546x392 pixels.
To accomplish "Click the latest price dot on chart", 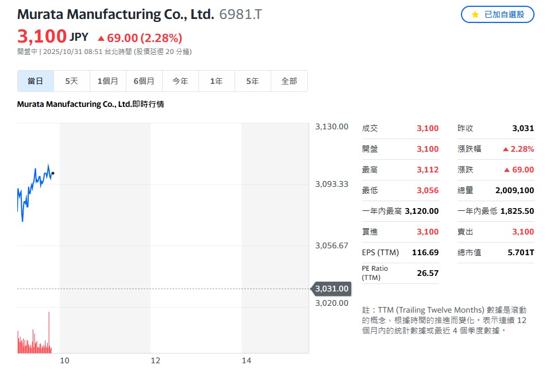I will (53, 173).
